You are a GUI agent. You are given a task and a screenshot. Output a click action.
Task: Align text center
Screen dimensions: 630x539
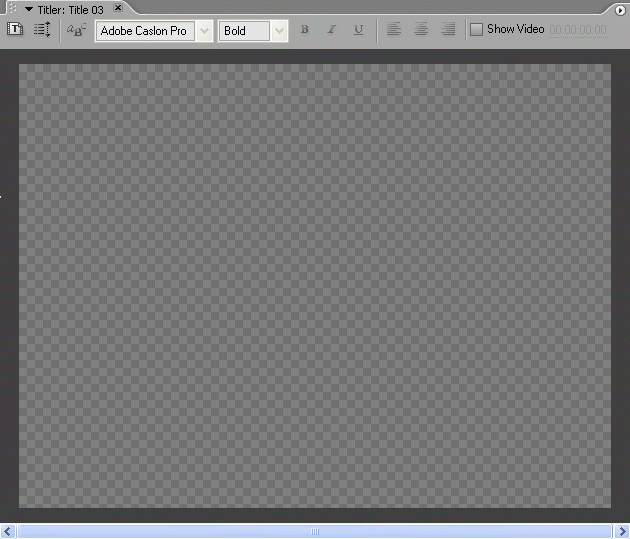(x=421, y=29)
